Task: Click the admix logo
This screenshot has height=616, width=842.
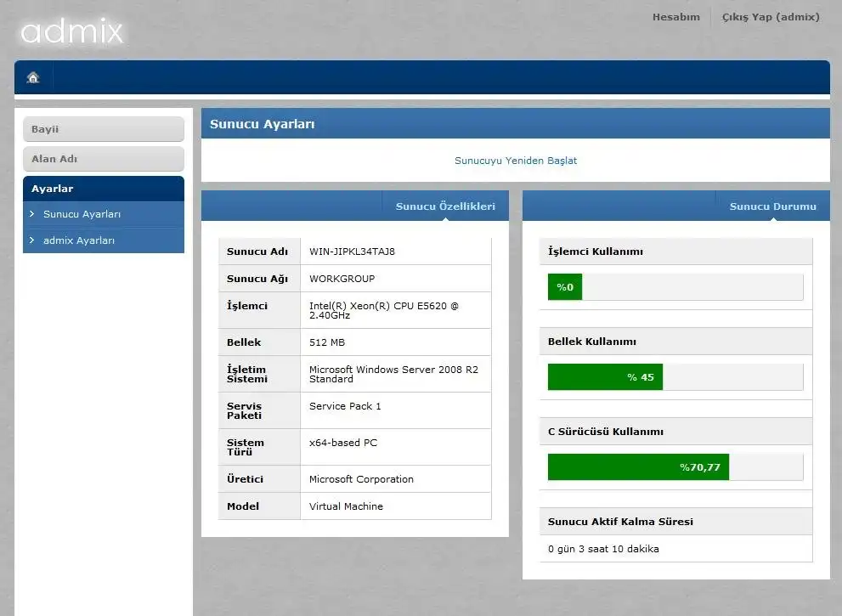Action: (x=72, y=31)
